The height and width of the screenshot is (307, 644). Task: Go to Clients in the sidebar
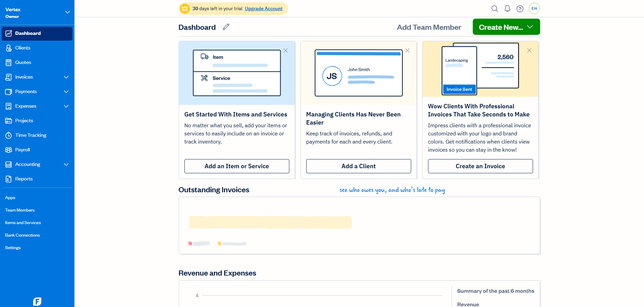coord(23,48)
